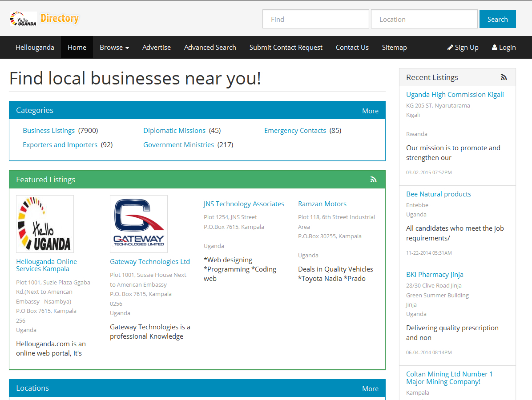Click the '(217)' Government Ministries count
Screen dimensions: 532x400
click(x=225, y=145)
